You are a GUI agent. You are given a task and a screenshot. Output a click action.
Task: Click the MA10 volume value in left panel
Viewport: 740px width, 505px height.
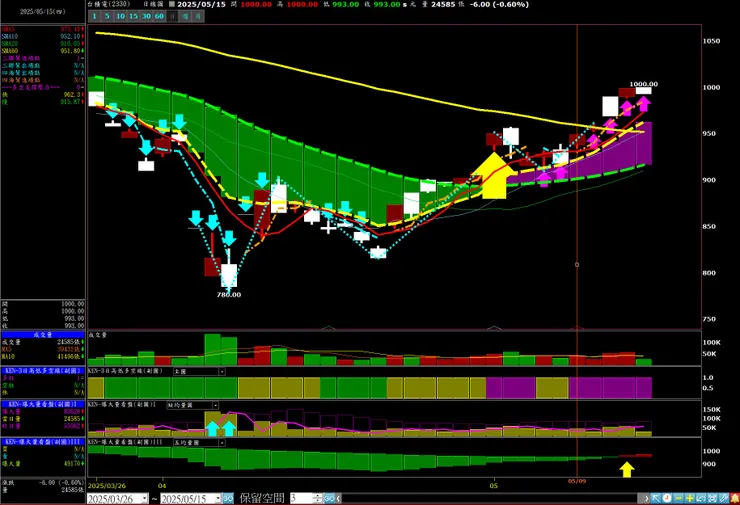(x=70, y=356)
